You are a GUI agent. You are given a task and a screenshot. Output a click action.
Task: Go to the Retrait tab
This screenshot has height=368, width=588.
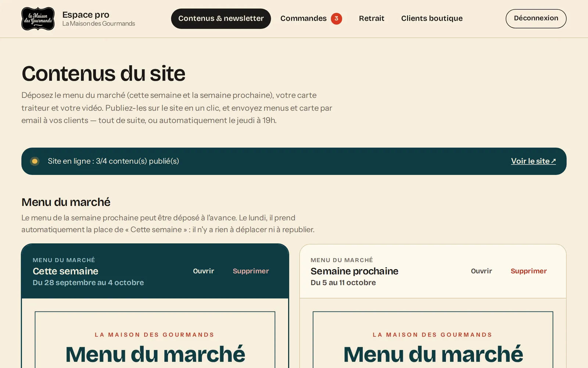click(x=372, y=18)
